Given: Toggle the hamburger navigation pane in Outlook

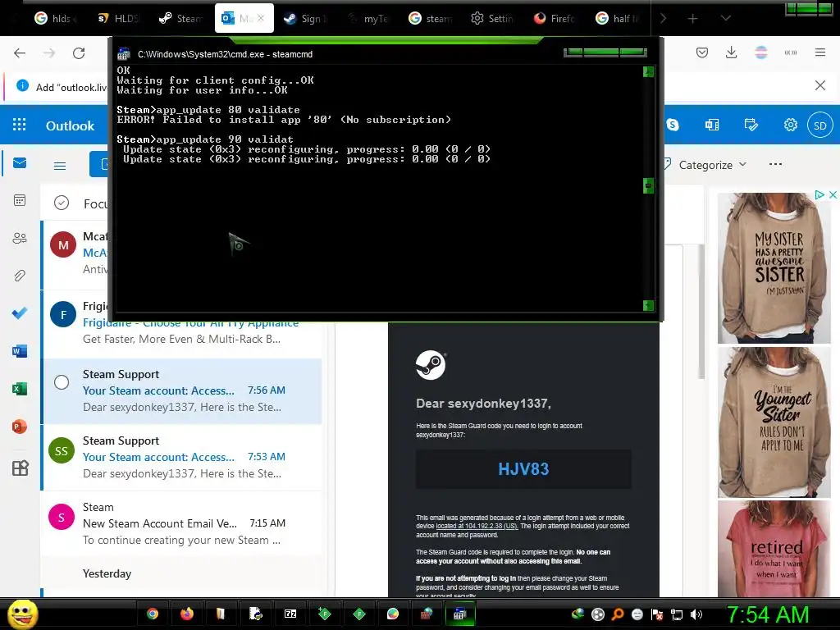Looking at the screenshot, I should [60, 166].
